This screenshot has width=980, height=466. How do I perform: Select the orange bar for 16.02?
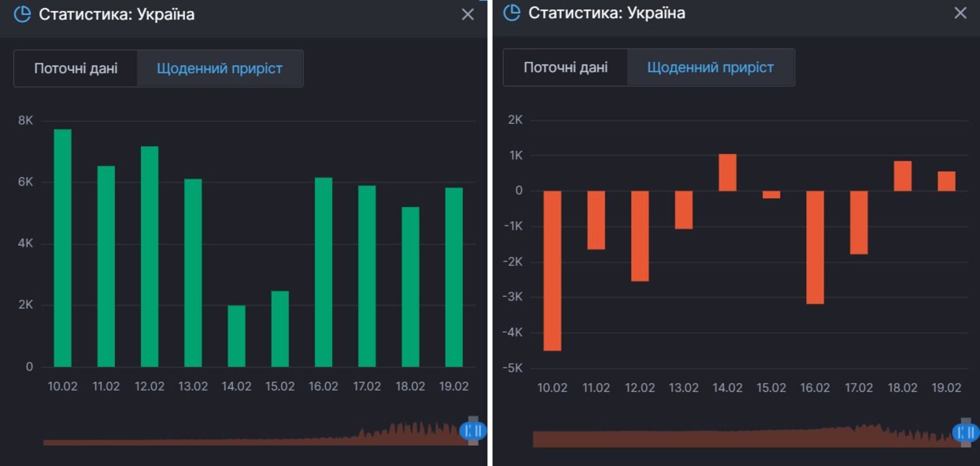click(x=815, y=247)
